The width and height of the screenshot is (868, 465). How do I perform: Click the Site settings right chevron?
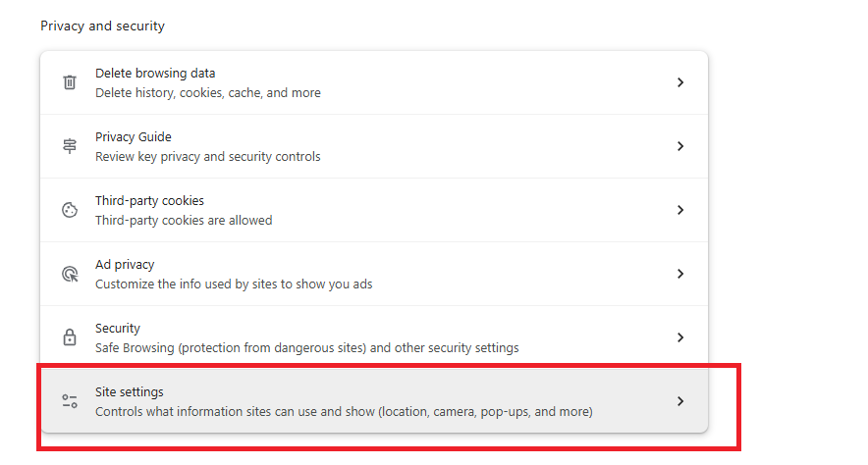680,401
